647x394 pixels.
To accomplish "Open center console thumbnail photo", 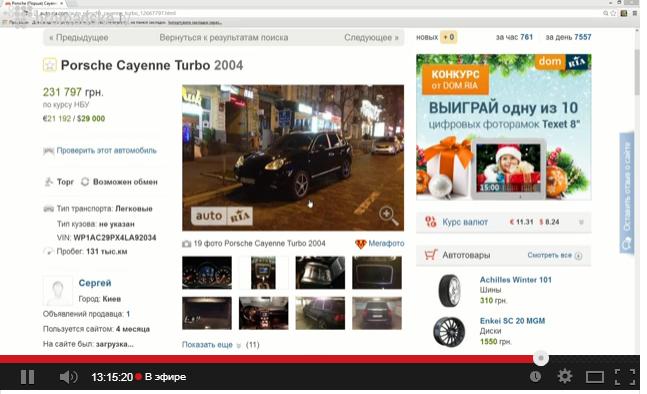I will click(263, 273).
